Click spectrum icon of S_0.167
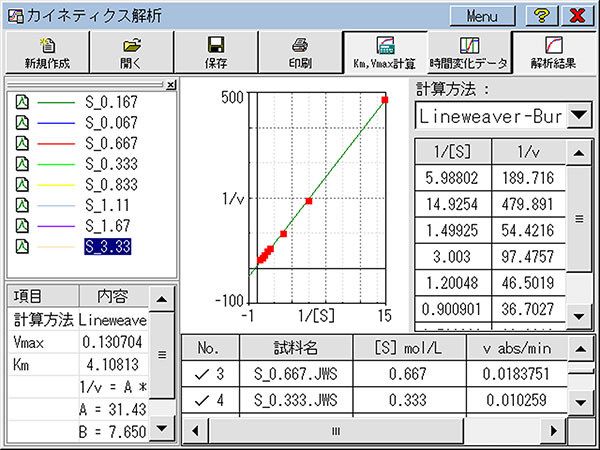Viewport: 600px width, 450px height. click(x=22, y=102)
